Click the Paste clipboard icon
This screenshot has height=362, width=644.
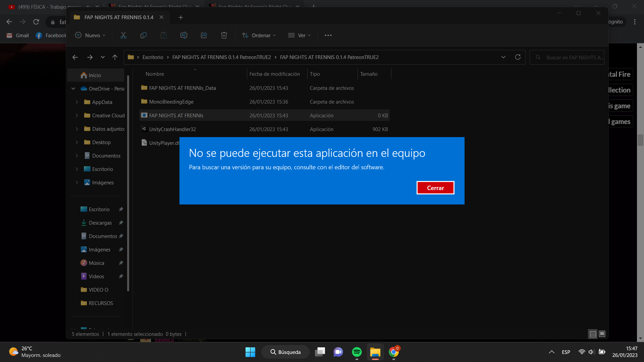click(164, 35)
